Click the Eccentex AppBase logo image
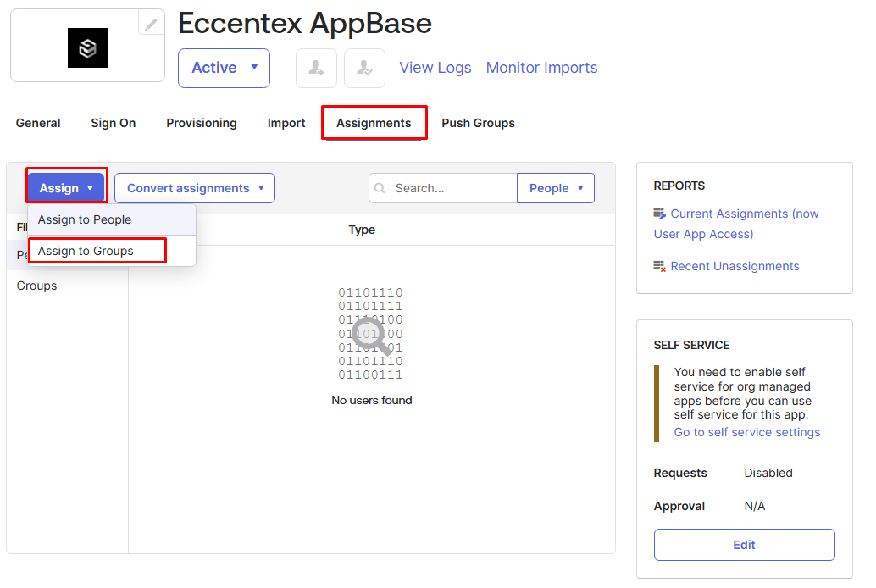This screenshot has width=876, height=588. [x=88, y=48]
